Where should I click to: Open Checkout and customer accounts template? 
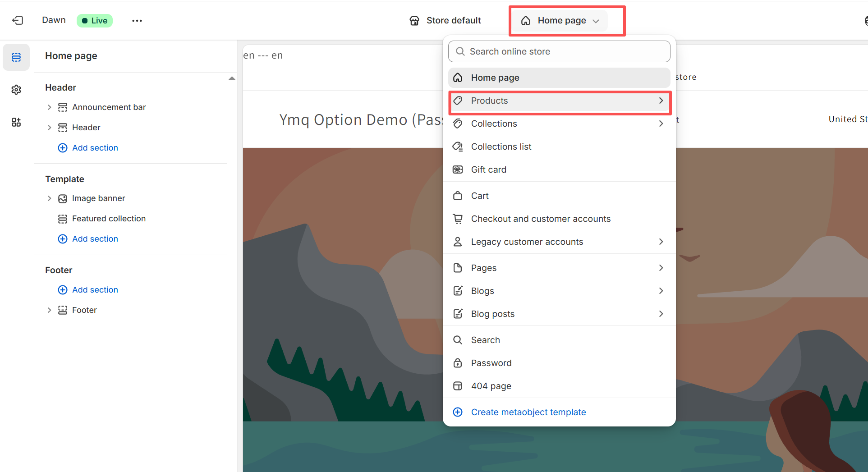point(540,219)
